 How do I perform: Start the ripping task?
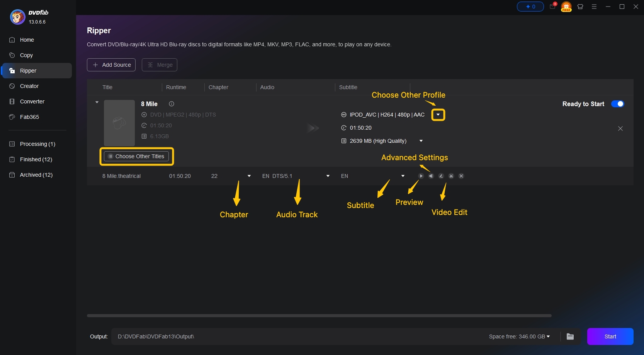[610, 336]
